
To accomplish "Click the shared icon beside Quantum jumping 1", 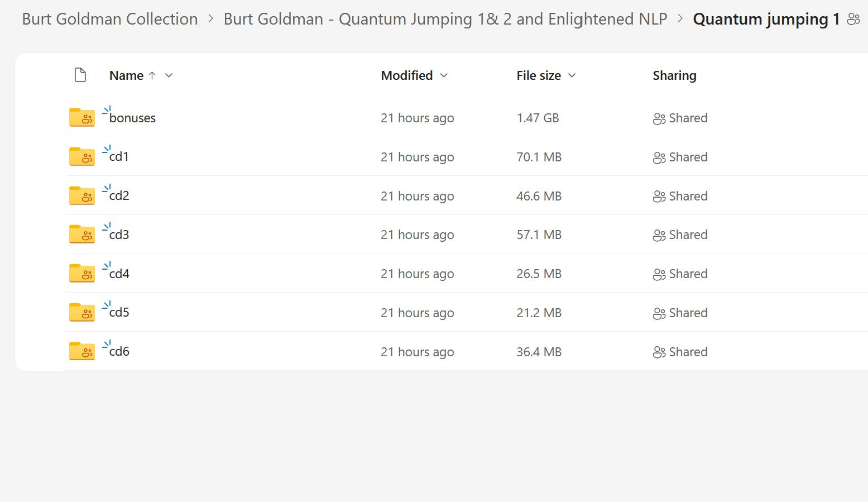I will tap(853, 20).
